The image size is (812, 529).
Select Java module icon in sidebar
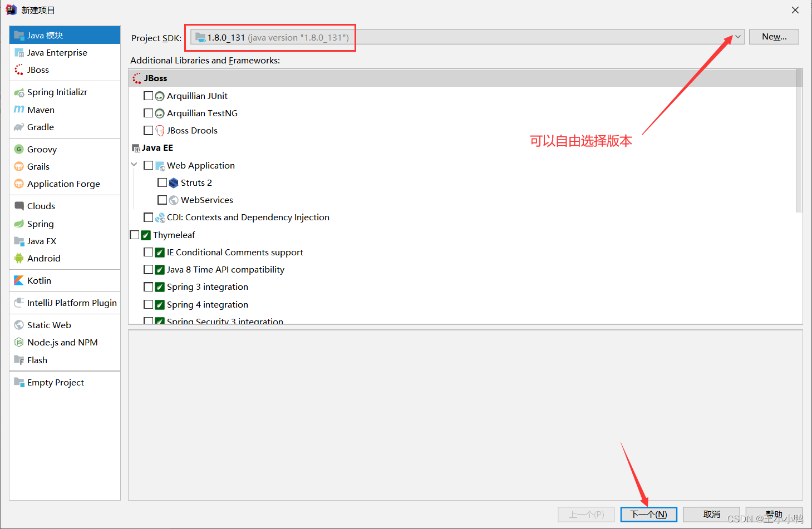(x=19, y=35)
